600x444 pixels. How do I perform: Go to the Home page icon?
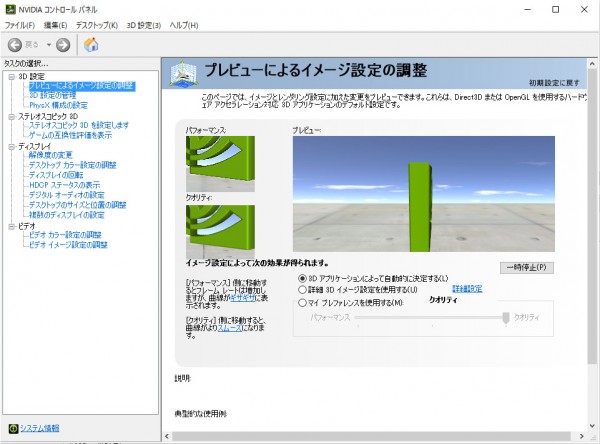pos(91,44)
